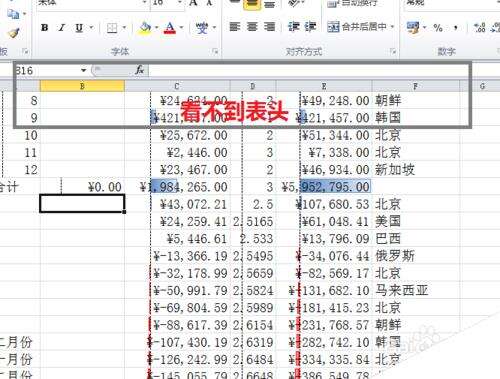Select column C header

177,86
